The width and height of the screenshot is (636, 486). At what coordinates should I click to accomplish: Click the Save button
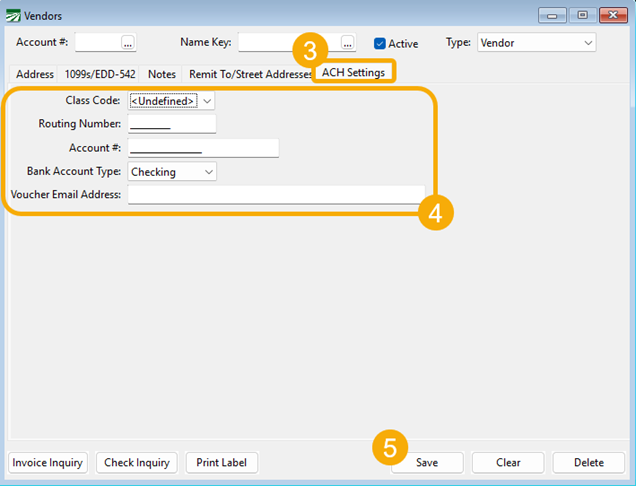(x=427, y=462)
